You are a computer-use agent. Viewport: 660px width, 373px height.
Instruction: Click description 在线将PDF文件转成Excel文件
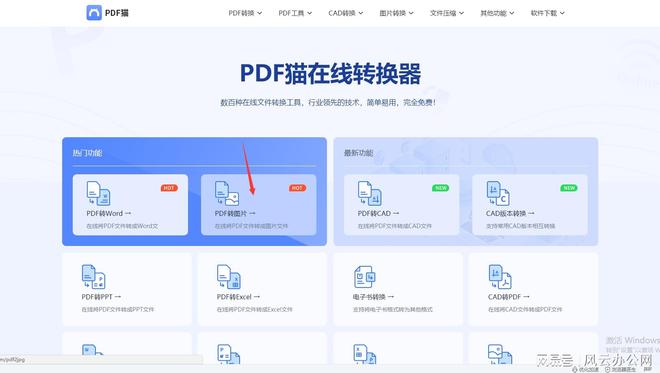254,309
